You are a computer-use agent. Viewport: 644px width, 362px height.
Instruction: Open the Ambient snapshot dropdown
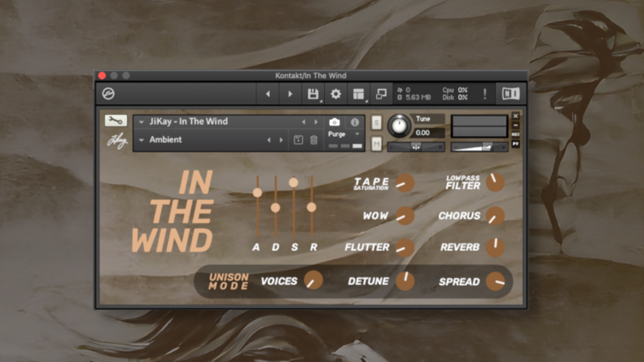point(141,140)
